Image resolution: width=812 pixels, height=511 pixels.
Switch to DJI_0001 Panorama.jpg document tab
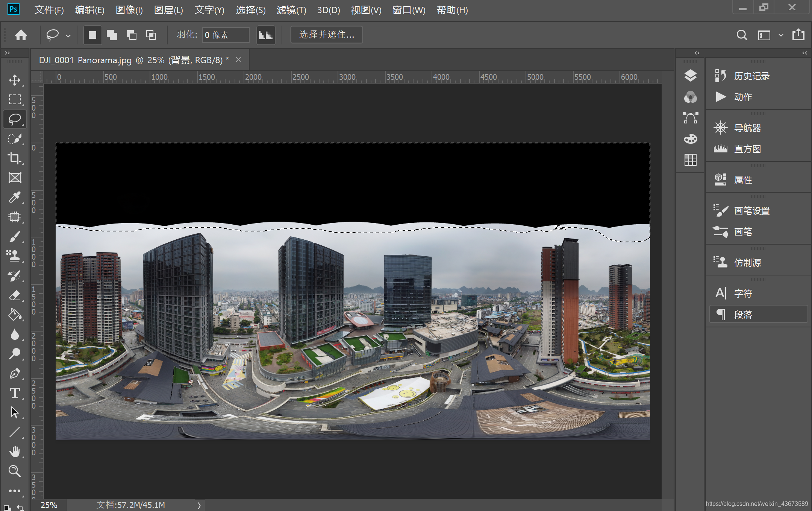(x=133, y=60)
